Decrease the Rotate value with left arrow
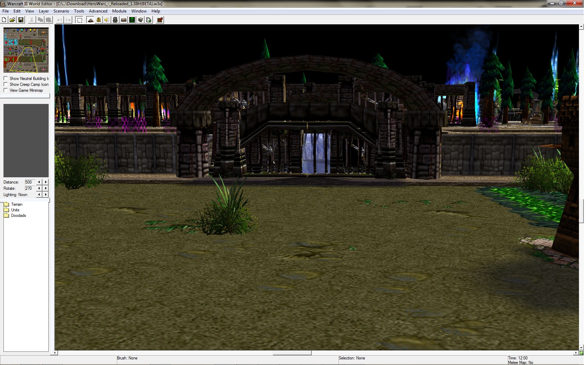The height and width of the screenshot is (365, 588). [39, 188]
